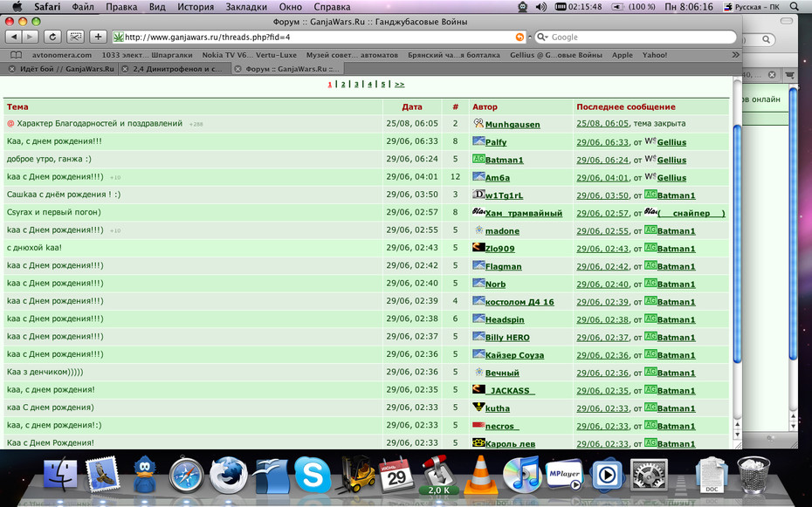
Task: Open thread 'Каа з денчиком)))))'
Action: [x=45, y=372]
